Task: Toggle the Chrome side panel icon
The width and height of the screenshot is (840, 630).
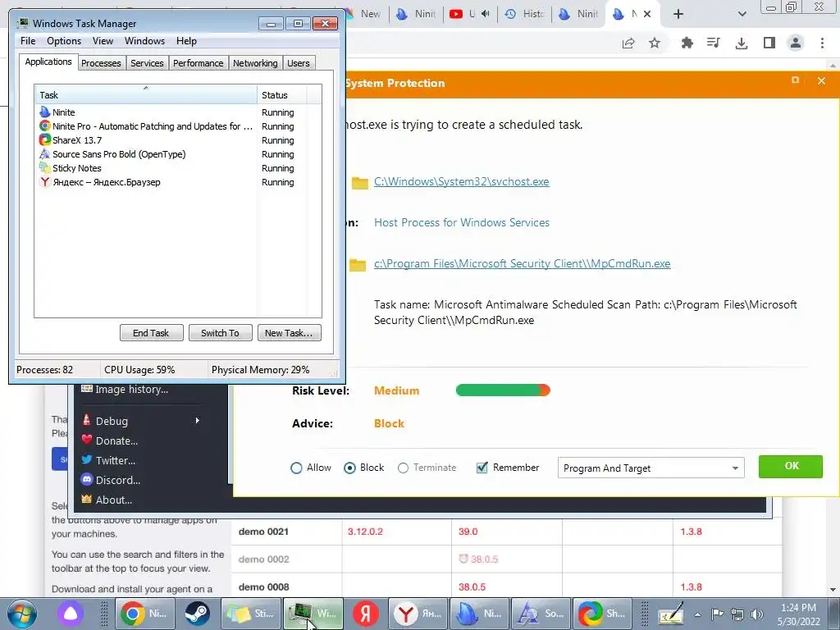Action: tap(769, 43)
